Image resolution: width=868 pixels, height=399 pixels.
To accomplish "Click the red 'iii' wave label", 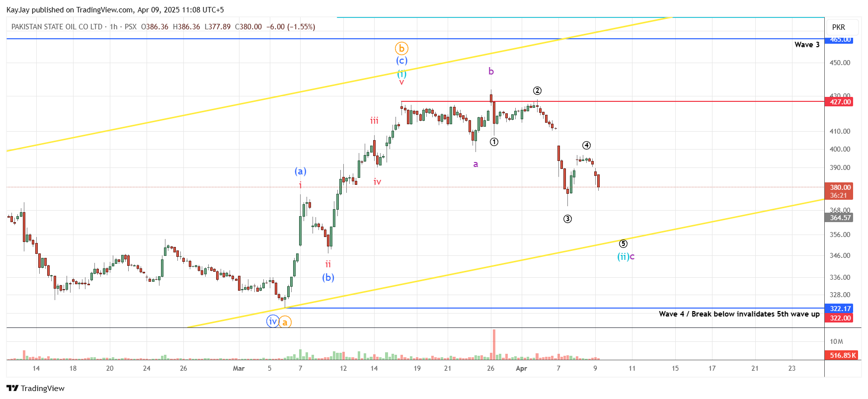I will coord(374,121).
